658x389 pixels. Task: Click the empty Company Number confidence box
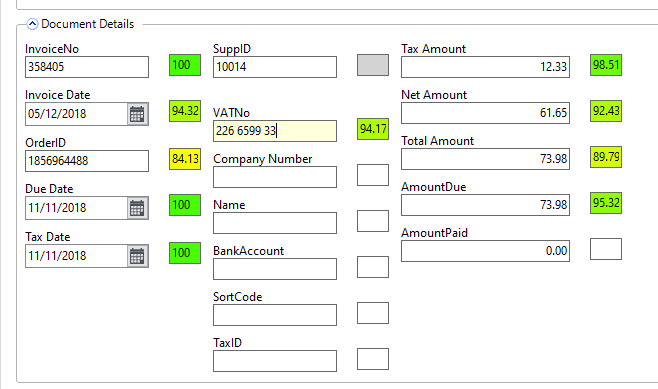click(373, 175)
